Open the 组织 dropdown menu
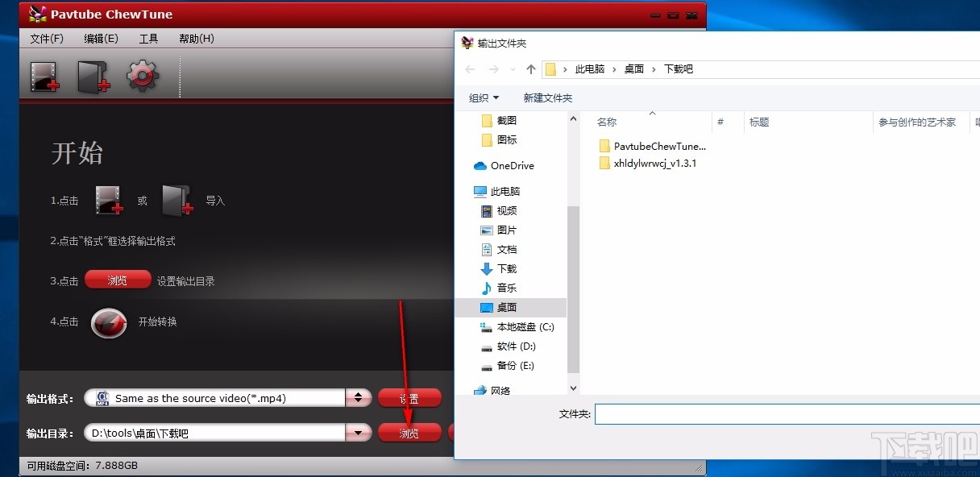 pos(483,97)
